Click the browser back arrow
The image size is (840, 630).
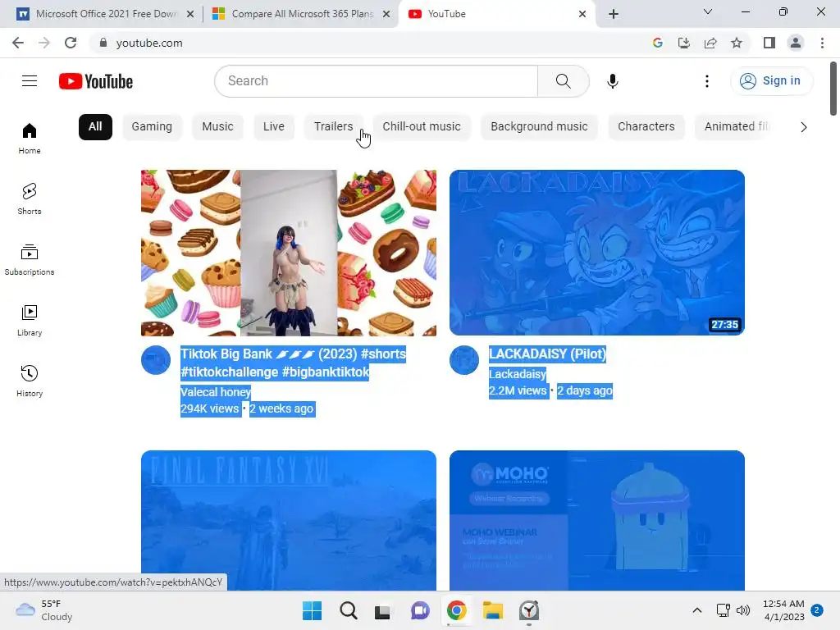18,43
